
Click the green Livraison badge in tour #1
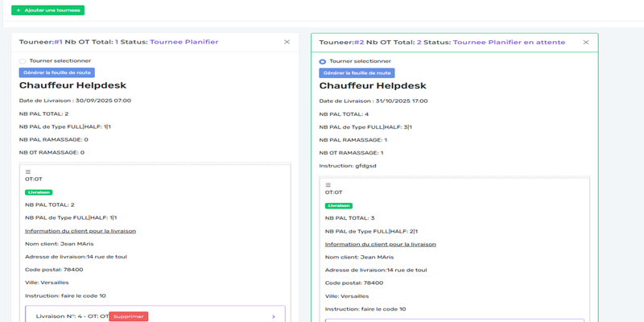click(x=38, y=192)
